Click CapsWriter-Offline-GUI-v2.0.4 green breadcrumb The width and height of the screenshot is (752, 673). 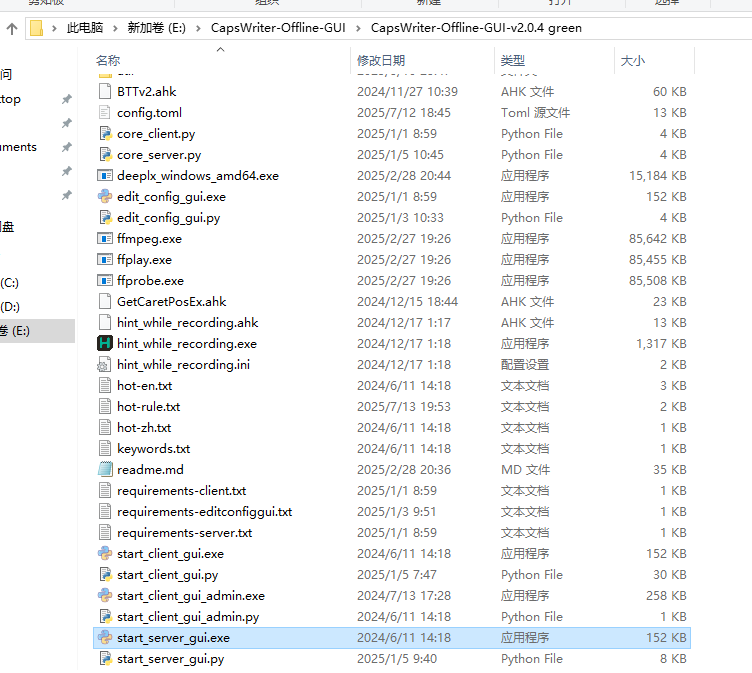click(476, 28)
